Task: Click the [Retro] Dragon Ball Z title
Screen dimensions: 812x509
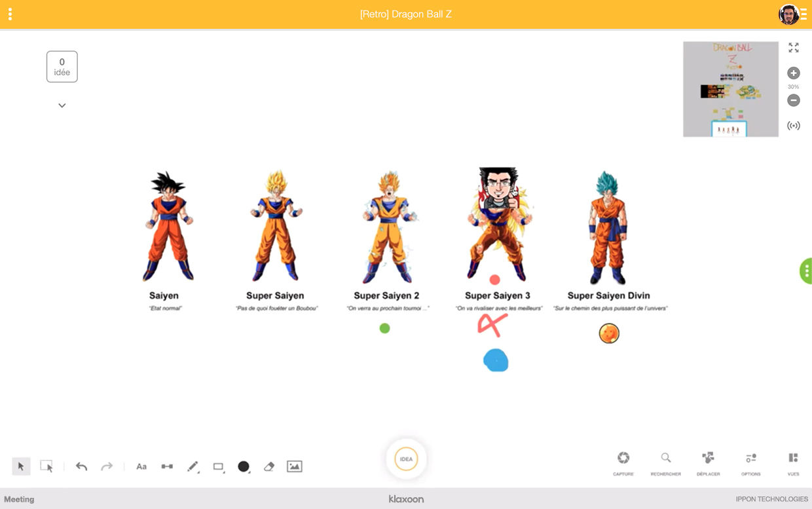Action: tap(406, 14)
